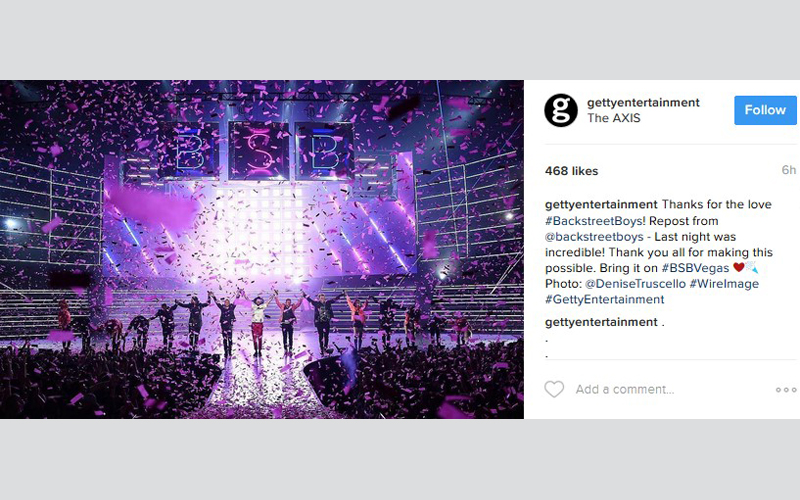View the 468 likes list

click(571, 171)
